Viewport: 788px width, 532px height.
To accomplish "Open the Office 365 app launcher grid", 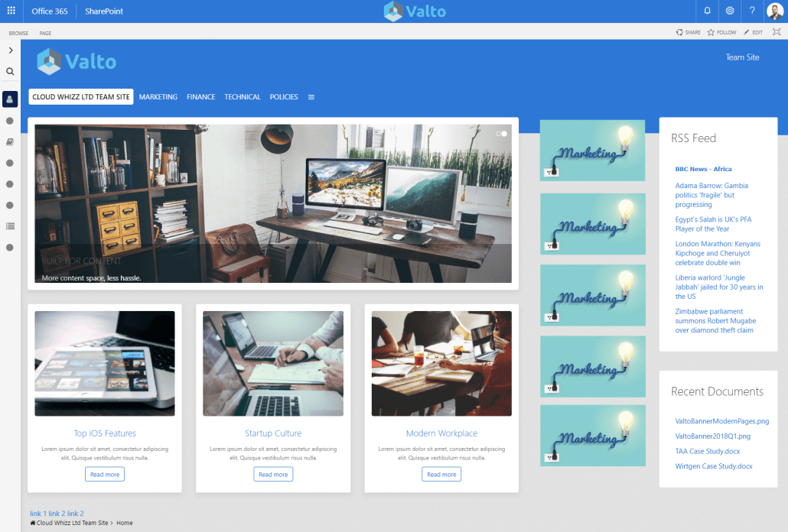I will pyautogui.click(x=11, y=11).
